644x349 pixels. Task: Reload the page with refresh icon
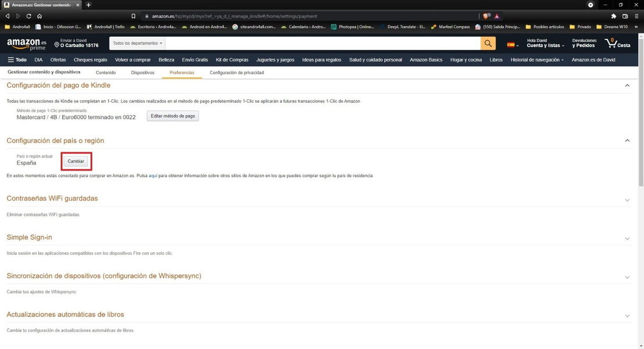point(29,16)
